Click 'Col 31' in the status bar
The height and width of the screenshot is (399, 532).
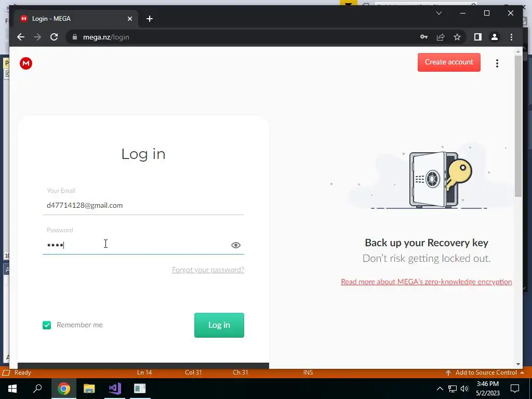click(193, 373)
